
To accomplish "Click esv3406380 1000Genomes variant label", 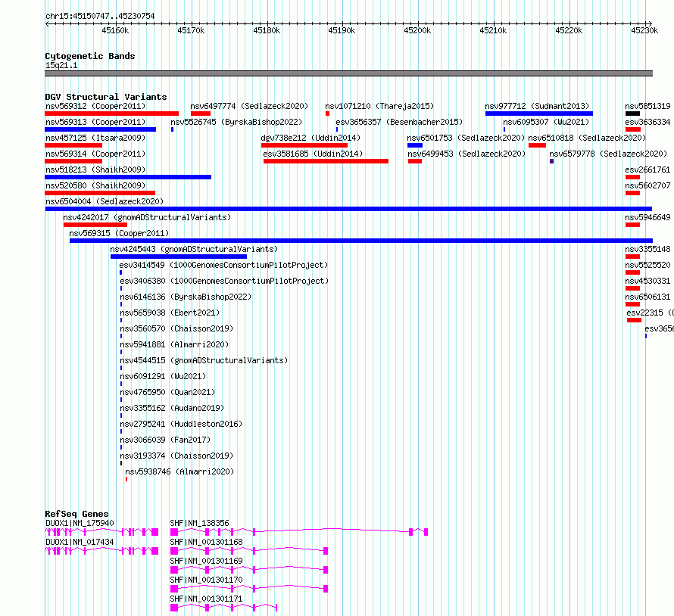I will pos(224,281).
